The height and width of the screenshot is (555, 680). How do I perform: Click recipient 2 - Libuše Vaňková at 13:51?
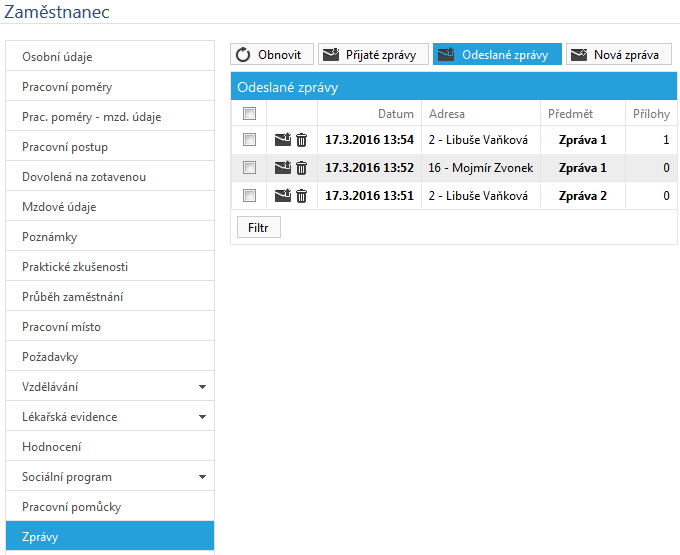(x=478, y=196)
